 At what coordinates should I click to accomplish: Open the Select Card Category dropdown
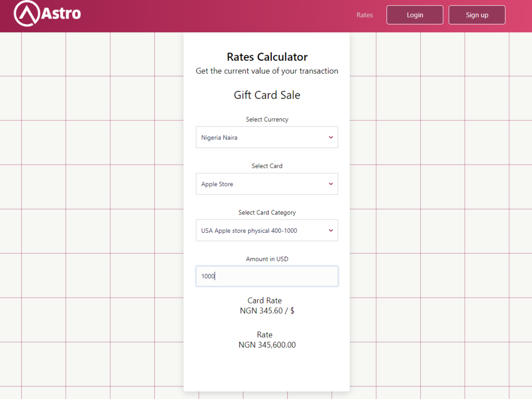click(267, 230)
